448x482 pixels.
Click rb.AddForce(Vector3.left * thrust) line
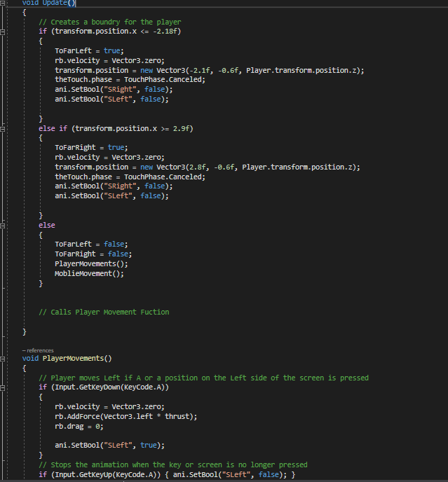125,417
